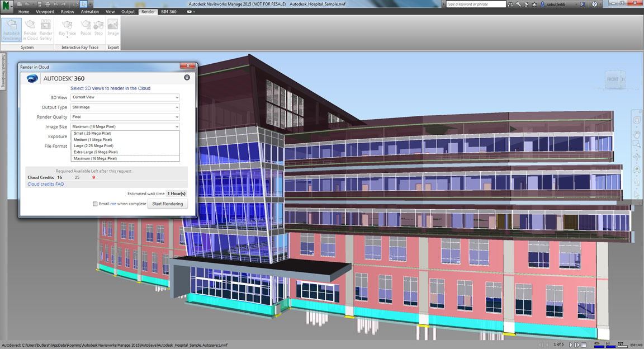Open the Ray Trace dropdown arrow

[x=67, y=37]
